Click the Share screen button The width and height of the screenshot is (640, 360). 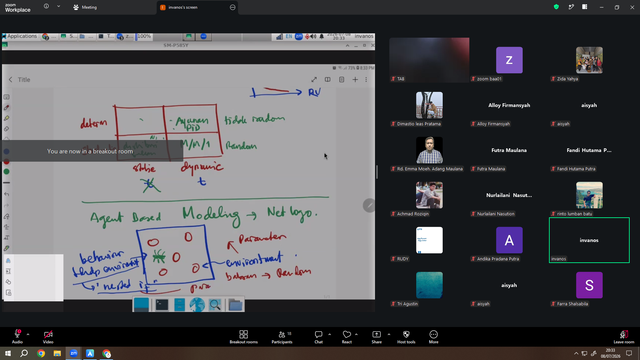376,337
